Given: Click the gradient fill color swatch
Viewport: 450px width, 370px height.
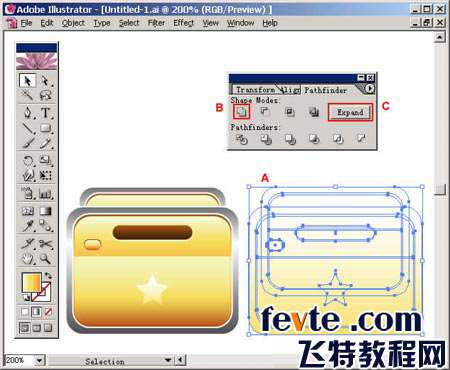Looking at the screenshot, I should pos(31,282).
